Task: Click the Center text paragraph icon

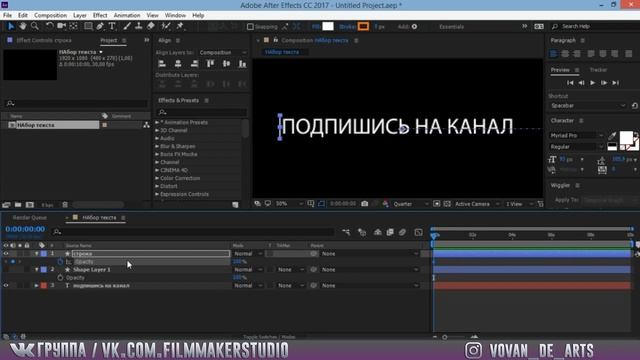Action: coord(565,54)
